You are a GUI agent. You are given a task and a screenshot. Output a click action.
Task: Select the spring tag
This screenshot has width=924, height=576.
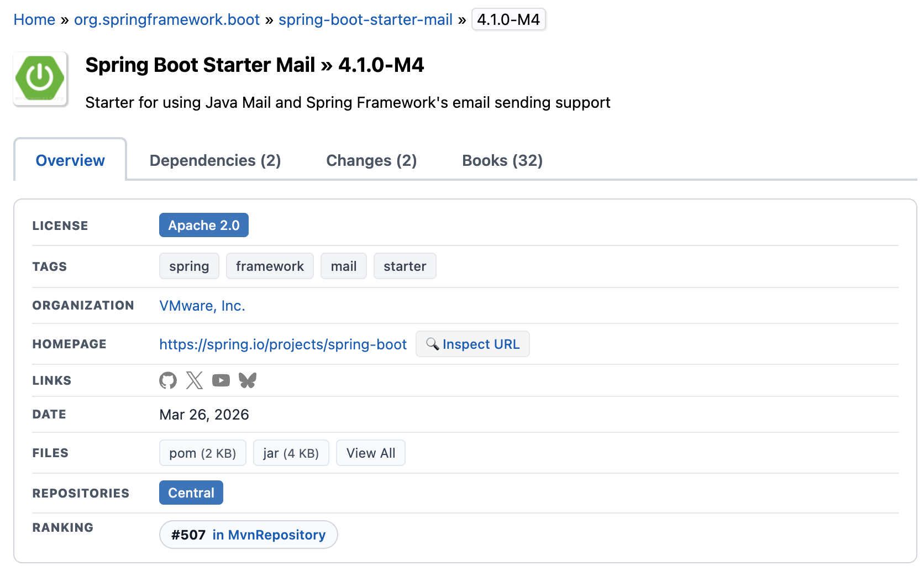(x=189, y=266)
